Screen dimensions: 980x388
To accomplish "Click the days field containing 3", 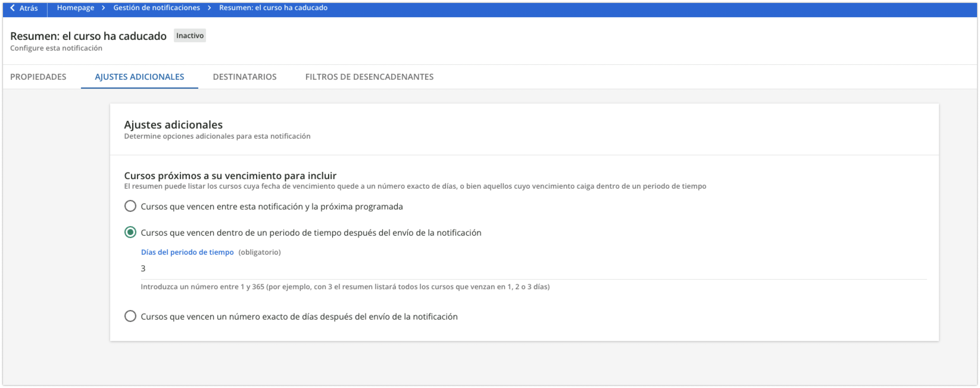I will (533, 269).
